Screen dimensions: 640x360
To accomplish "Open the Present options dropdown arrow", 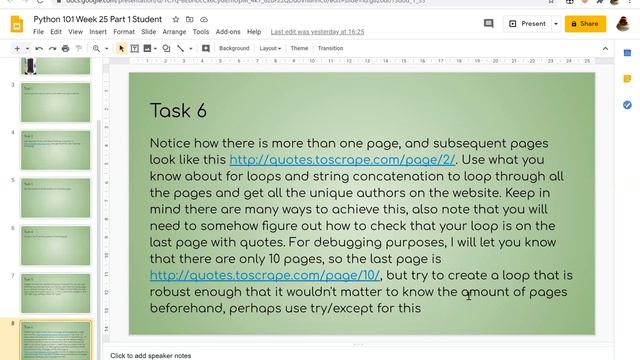I will pos(556,24).
